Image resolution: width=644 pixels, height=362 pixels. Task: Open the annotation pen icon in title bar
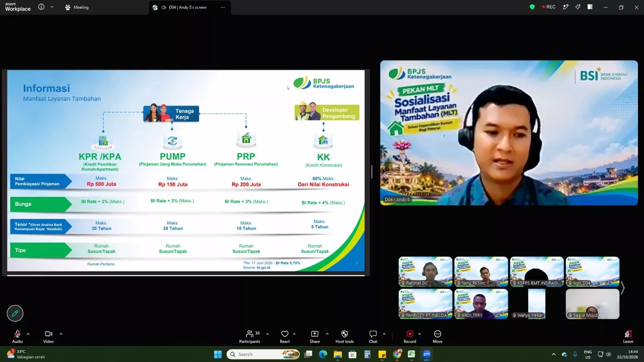point(566,7)
